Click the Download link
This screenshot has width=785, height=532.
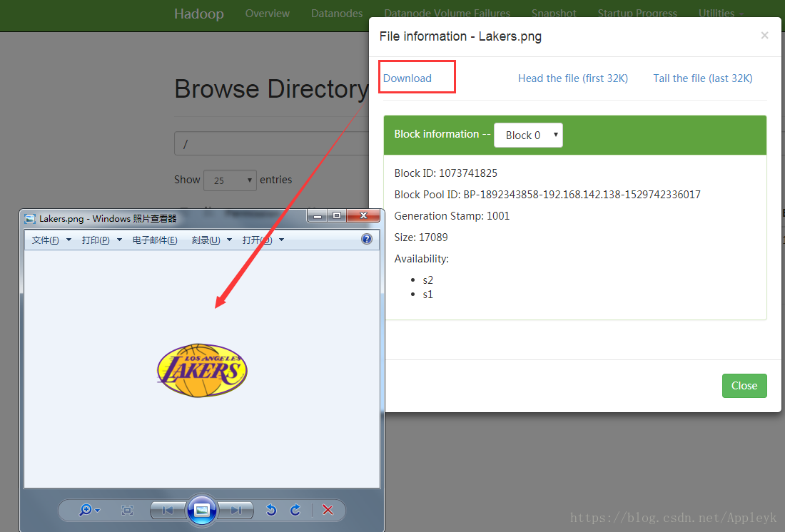[407, 78]
